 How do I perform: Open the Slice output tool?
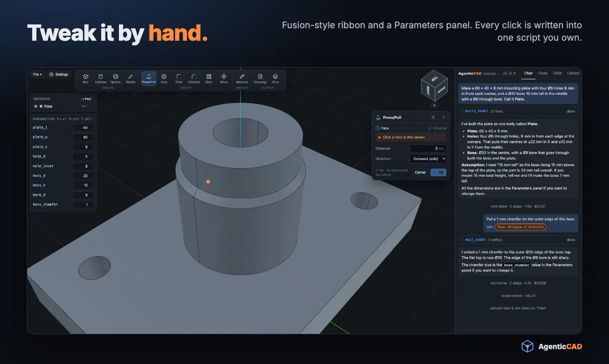[x=275, y=79]
